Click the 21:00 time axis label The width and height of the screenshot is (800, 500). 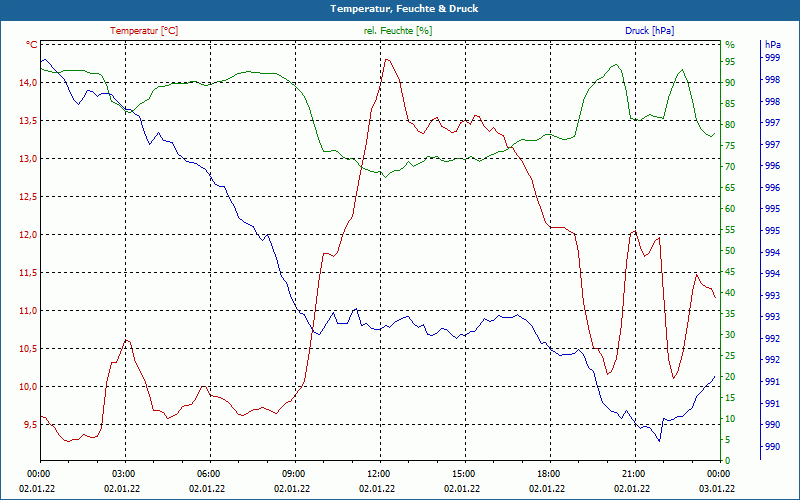(x=632, y=474)
